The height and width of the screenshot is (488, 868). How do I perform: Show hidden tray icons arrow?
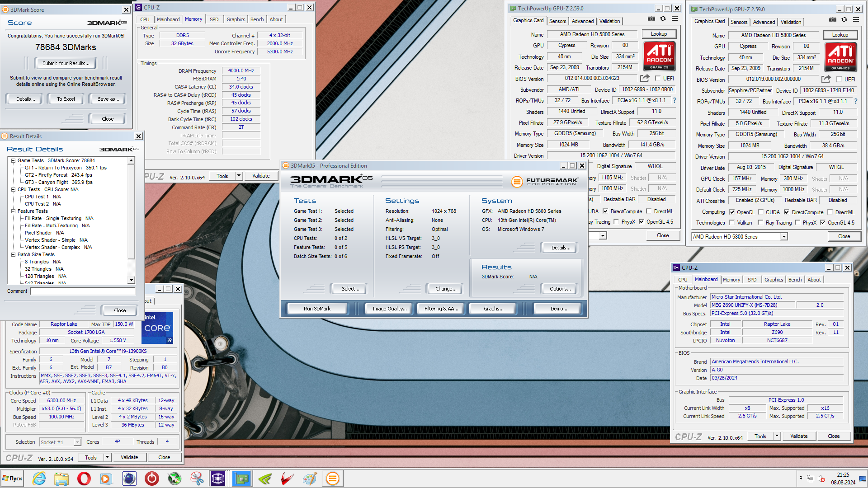801,478
